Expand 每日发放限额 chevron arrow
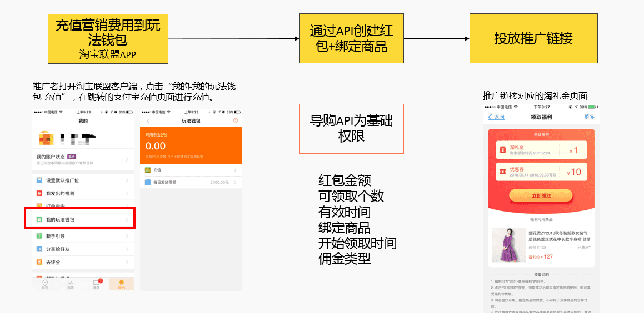 (x=235, y=182)
